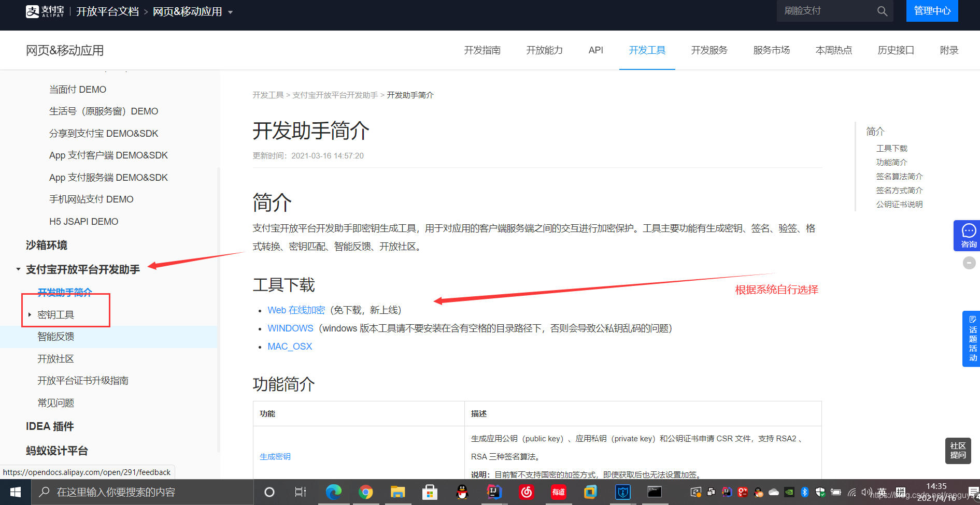Click the Alipay logo in header
Image resolution: width=980 pixels, height=505 pixels.
tap(45, 11)
